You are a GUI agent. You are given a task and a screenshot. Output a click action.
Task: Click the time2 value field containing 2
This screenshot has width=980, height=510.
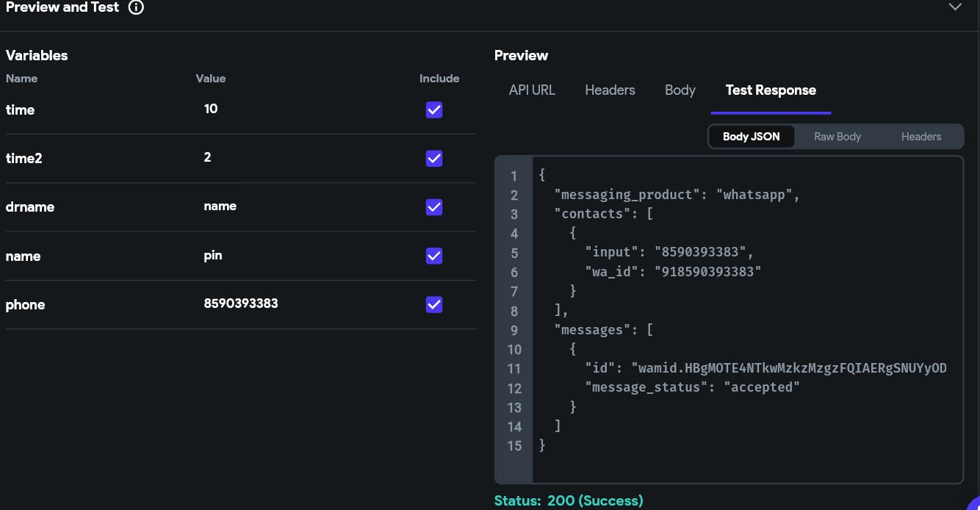pyautogui.click(x=294, y=157)
